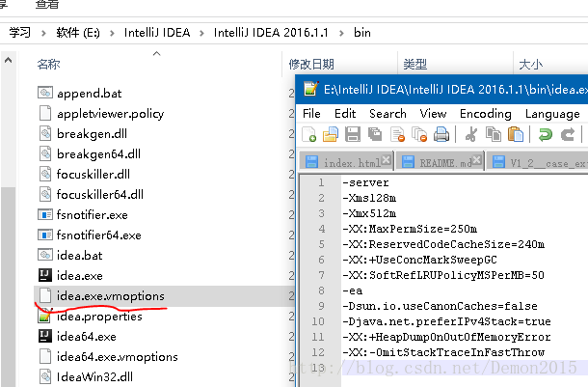Click the Close document icon in Notepad++ toolbar
The height and width of the screenshot is (387, 588).
[x=397, y=134]
